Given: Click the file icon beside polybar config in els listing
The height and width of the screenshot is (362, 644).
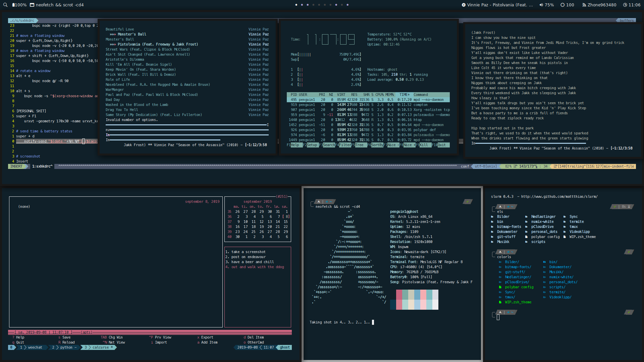Looking at the screenshot, I should (526, 237).
